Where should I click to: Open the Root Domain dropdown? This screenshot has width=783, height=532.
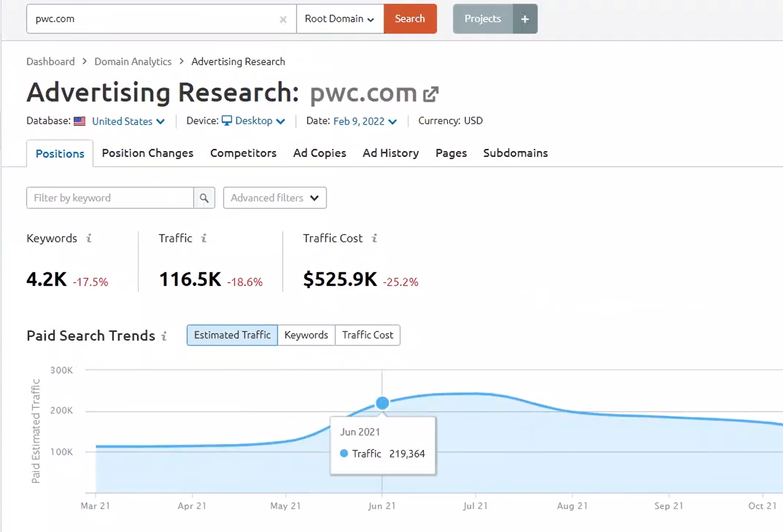340,19
